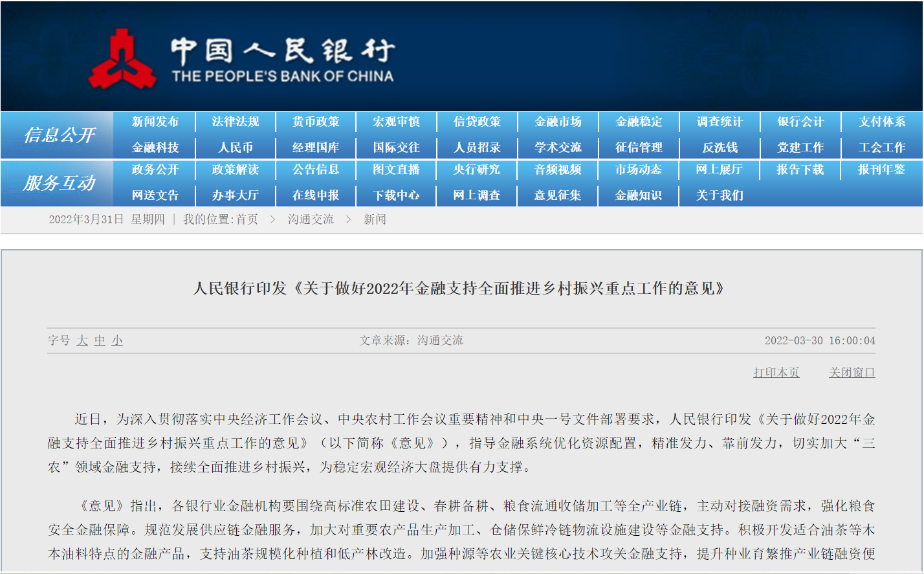Screen dimensions: 924x574
Task: Open 调查统计 navigation item
Action: point(720,122)
